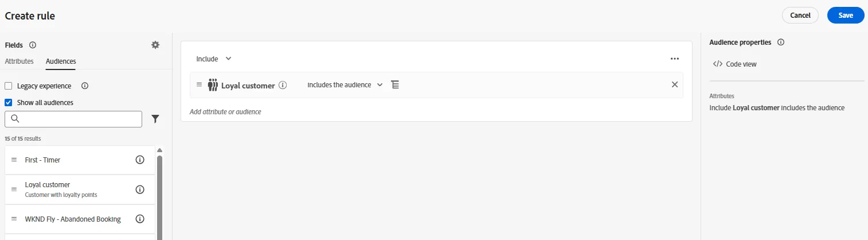Grab drag handle of First - Timer row
This screenshot has width=868, height=240.
[x=14, y=160]
